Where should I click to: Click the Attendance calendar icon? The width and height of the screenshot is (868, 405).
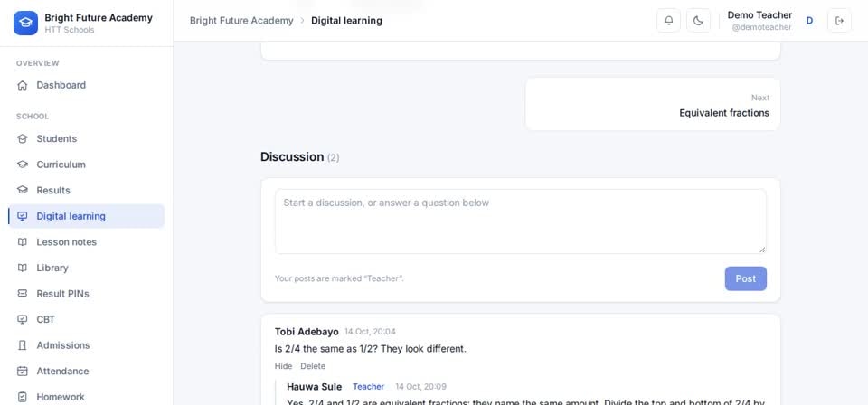tap(22, 372)
